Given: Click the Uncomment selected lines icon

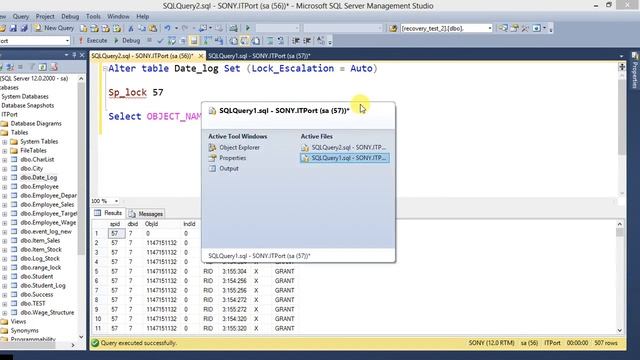Looking at the screenshot, I should [281, 40].
